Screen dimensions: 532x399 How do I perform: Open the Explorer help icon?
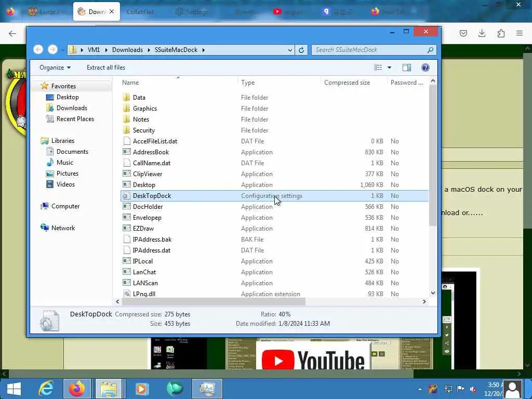(x=425, y=68)
